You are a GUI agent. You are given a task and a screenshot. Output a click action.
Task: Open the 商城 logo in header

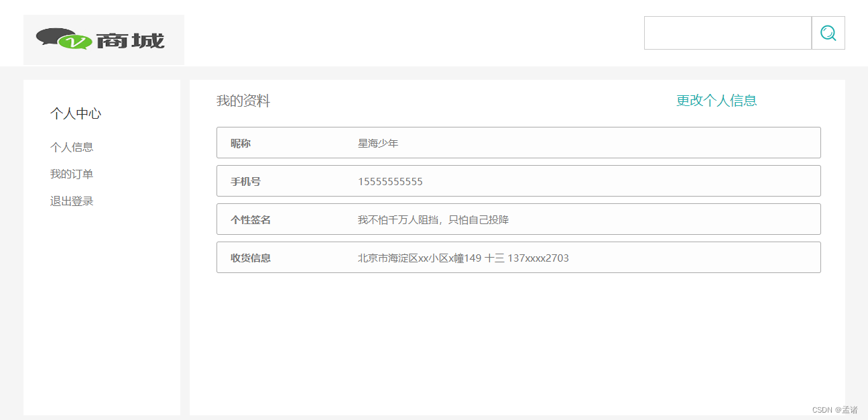[104, 40]
